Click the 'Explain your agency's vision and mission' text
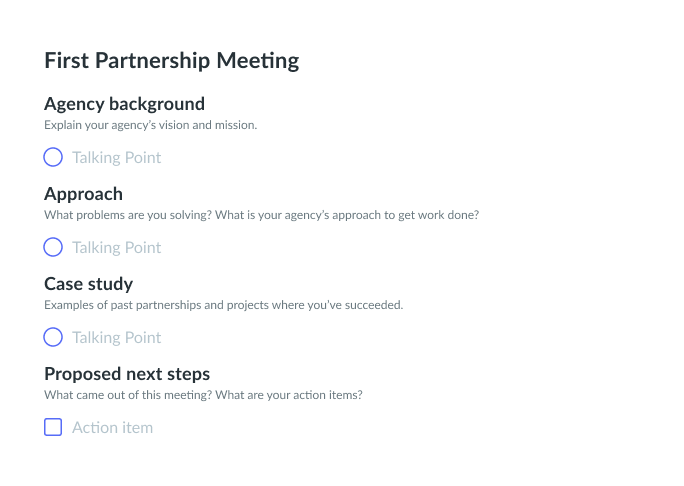The image size is (684, 486). click(x=151, y=125)
